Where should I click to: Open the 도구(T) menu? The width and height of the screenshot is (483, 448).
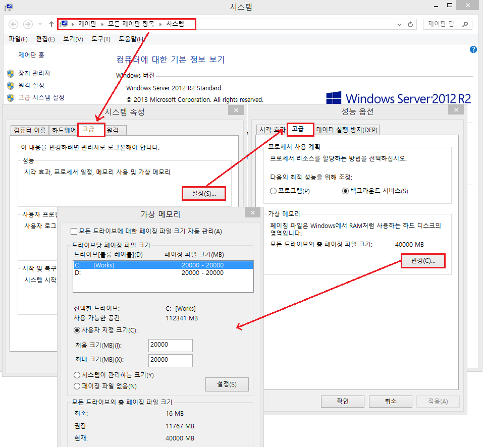[101, 39]
